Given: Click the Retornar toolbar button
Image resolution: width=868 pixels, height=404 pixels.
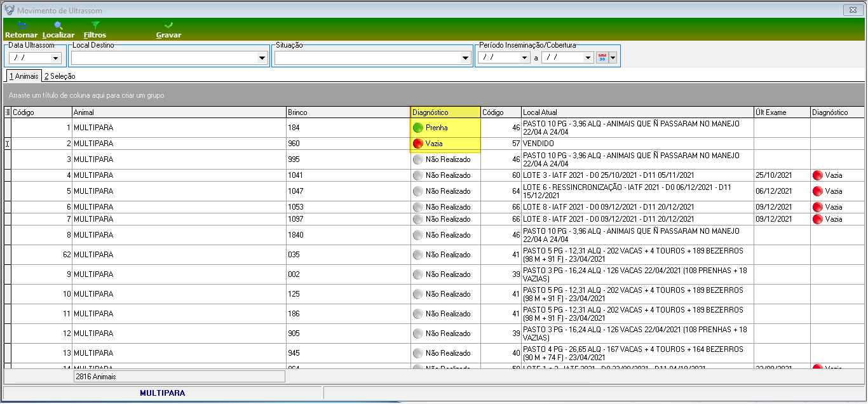Looking at the screenshot, I should click(x=21, y=30).
